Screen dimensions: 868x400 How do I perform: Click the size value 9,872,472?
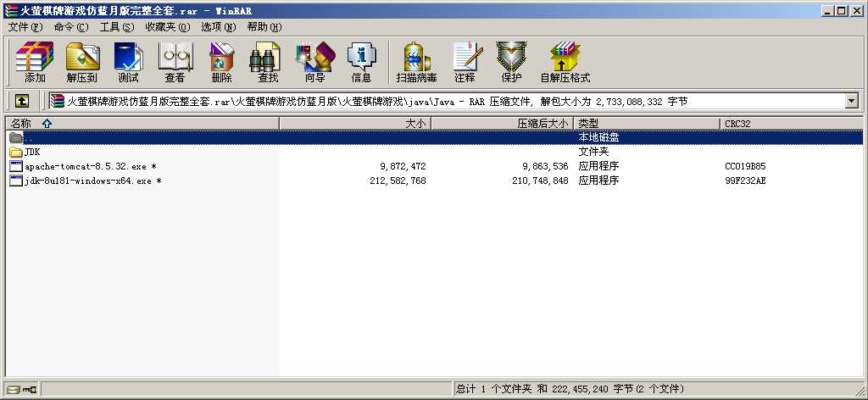pyautogui.click(x=403, y=166)
